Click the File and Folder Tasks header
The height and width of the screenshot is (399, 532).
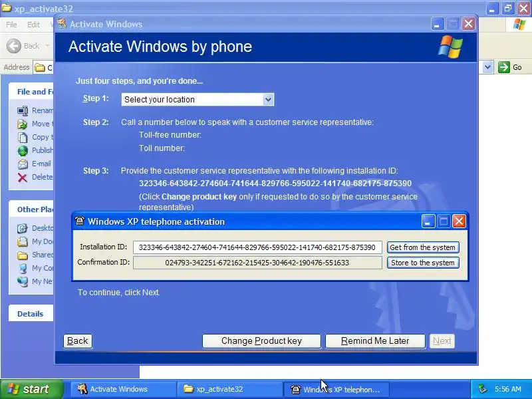click(31, 92)
